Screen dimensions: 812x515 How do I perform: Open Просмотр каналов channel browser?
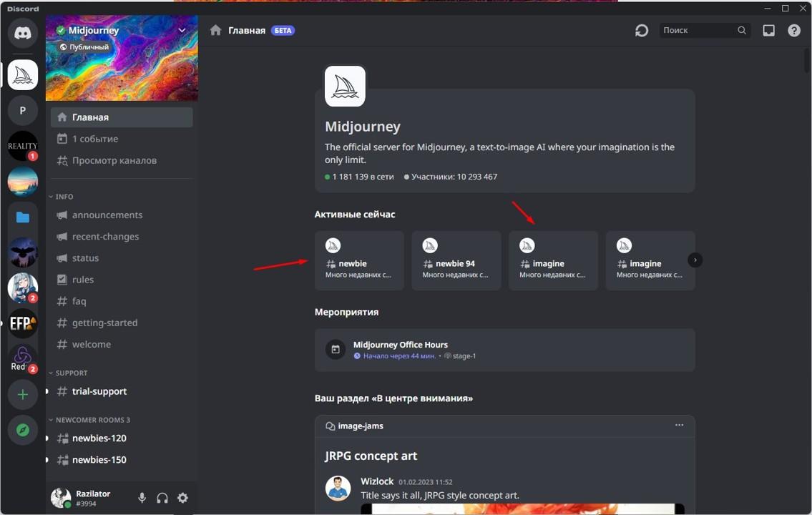coord(122,160)
